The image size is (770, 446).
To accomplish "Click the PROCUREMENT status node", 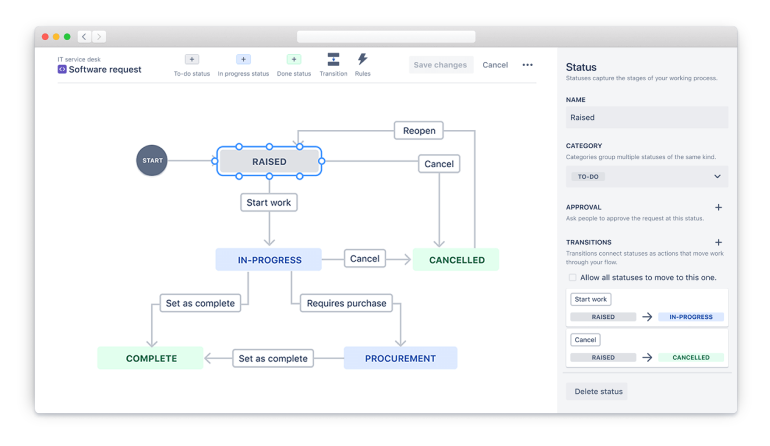I will tap(400, 358).
